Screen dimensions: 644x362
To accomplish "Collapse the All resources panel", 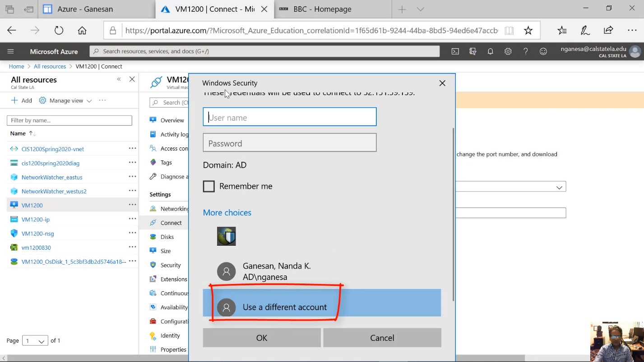I will (x=119, y=79).
